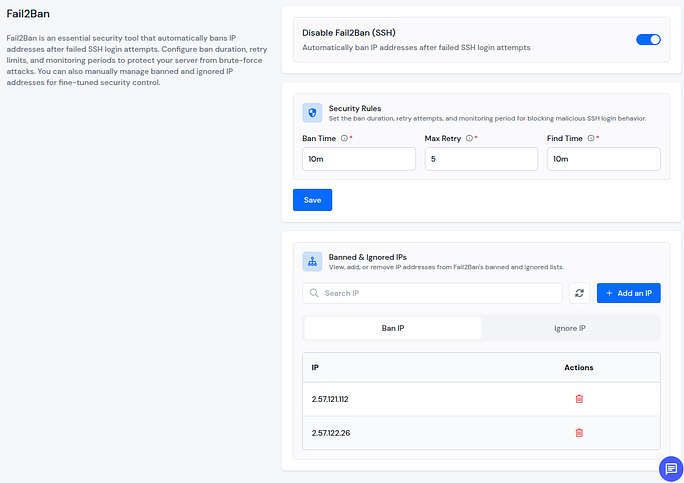Save the security rules

312,200
